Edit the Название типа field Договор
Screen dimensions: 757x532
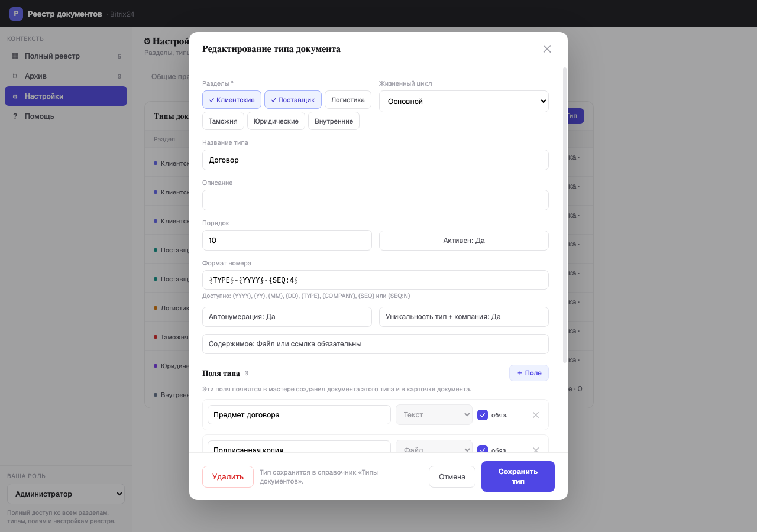(376, 160)
